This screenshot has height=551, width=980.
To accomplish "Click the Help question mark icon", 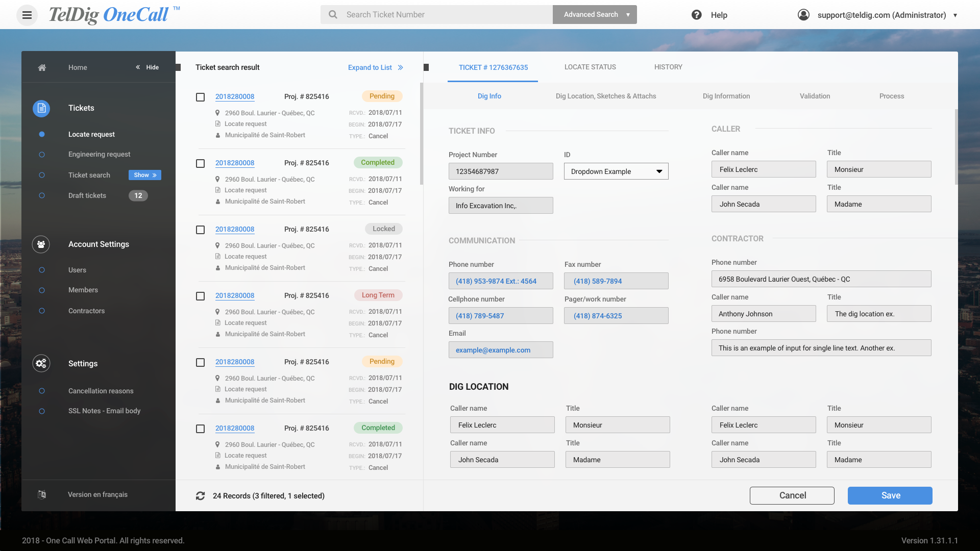I will 696,15.
